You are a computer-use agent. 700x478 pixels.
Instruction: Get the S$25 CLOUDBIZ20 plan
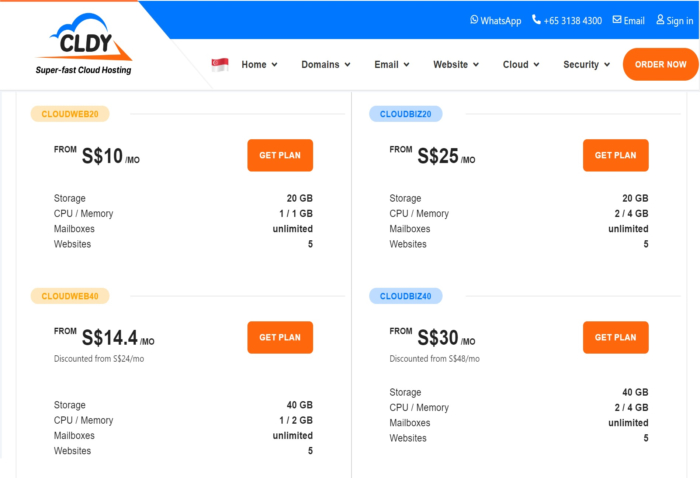616,155
